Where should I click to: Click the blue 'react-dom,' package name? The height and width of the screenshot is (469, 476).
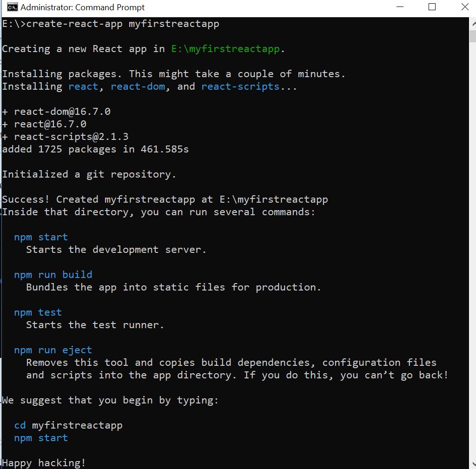(x=140, y=86)
